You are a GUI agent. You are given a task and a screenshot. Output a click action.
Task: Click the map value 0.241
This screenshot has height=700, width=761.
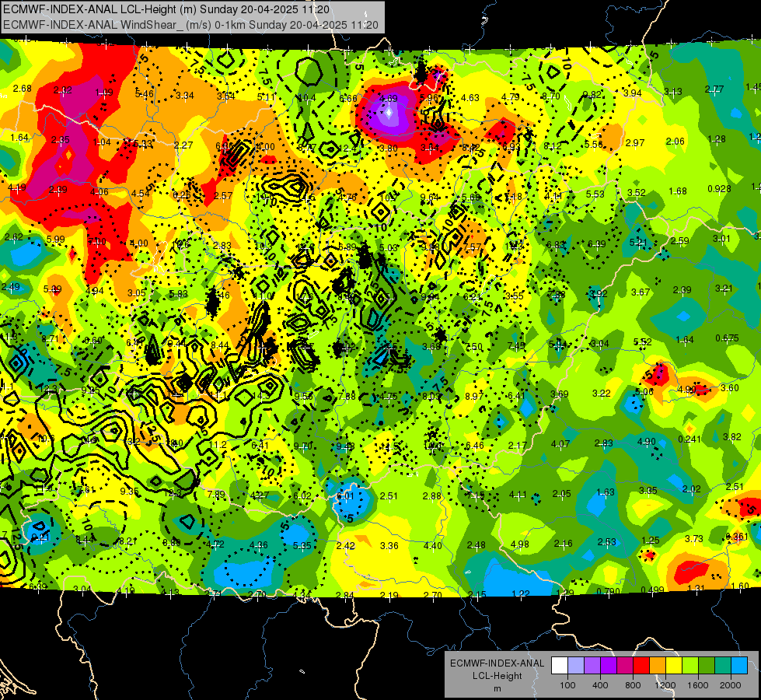[689, 439]
